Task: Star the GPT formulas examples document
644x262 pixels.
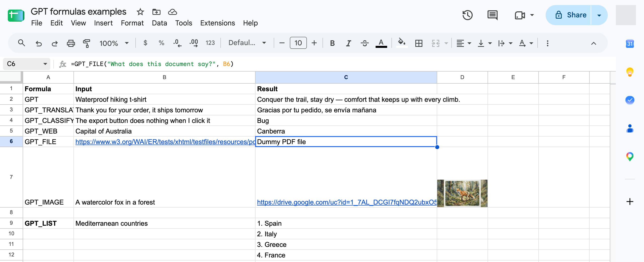Action: click(140, 12)
